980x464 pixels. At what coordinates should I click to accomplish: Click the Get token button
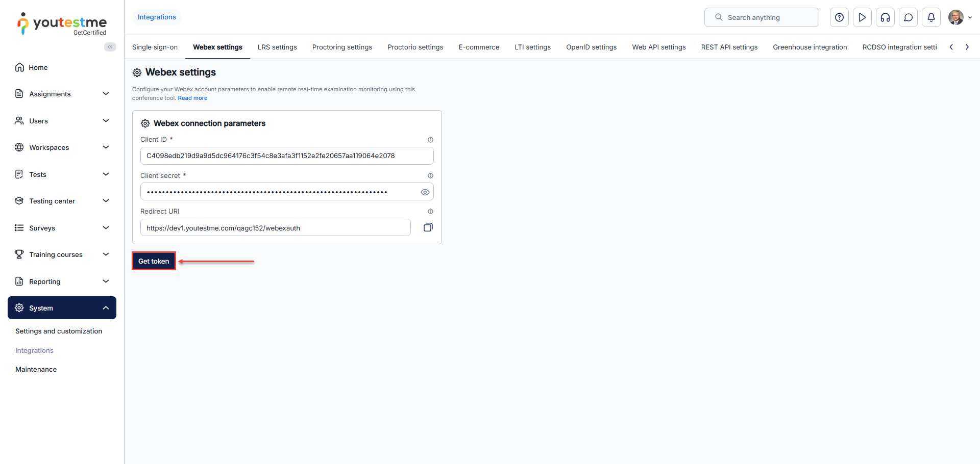click(x=154, y=261)
